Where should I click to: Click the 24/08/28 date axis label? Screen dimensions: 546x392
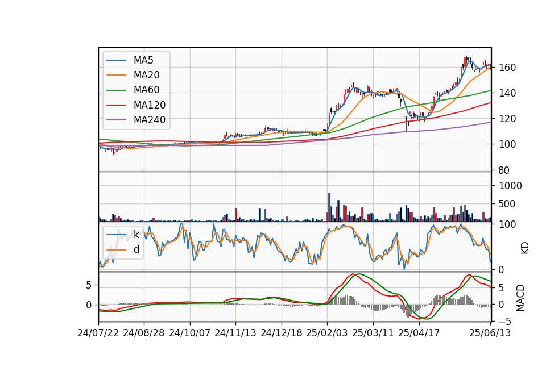[144, 333]
